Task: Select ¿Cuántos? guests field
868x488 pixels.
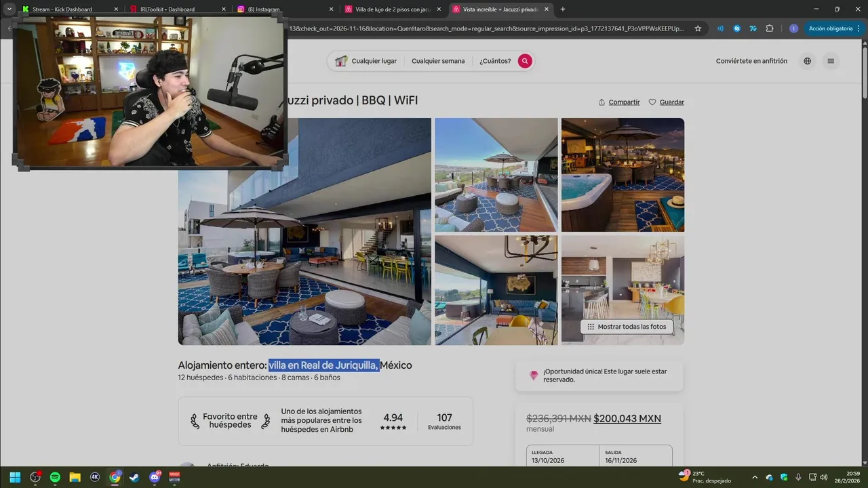Action: tap(495, 61)
